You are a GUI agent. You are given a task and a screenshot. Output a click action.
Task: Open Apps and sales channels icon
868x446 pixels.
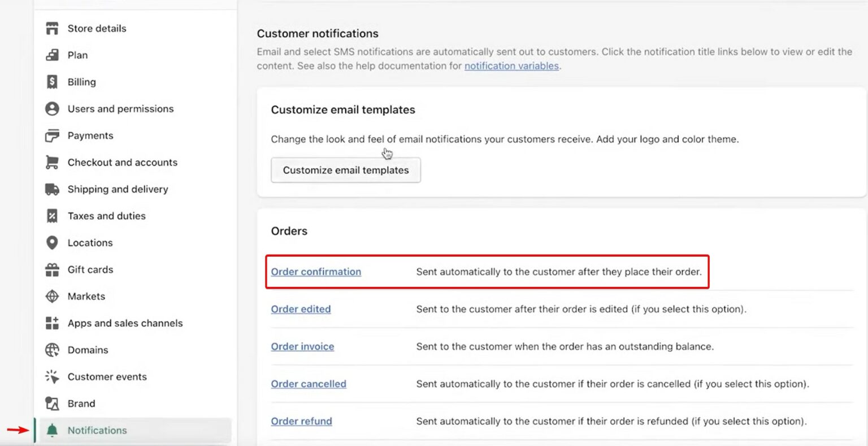tap(51, 323)
